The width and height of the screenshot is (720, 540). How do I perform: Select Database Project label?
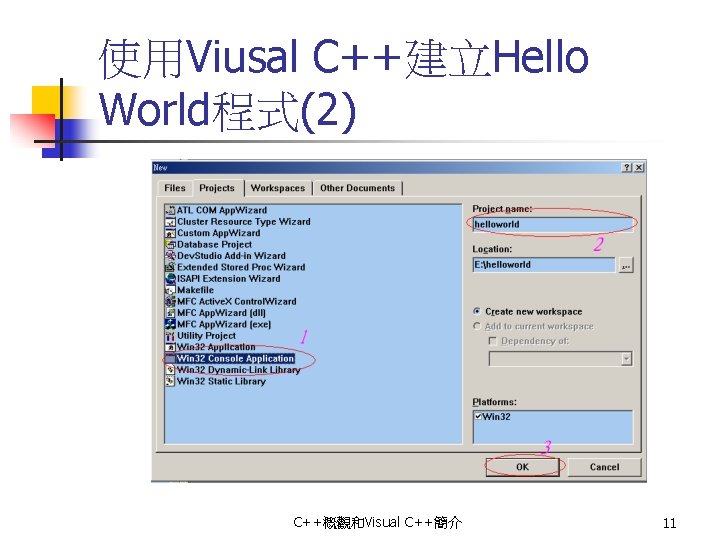click(x=214, y=245)
